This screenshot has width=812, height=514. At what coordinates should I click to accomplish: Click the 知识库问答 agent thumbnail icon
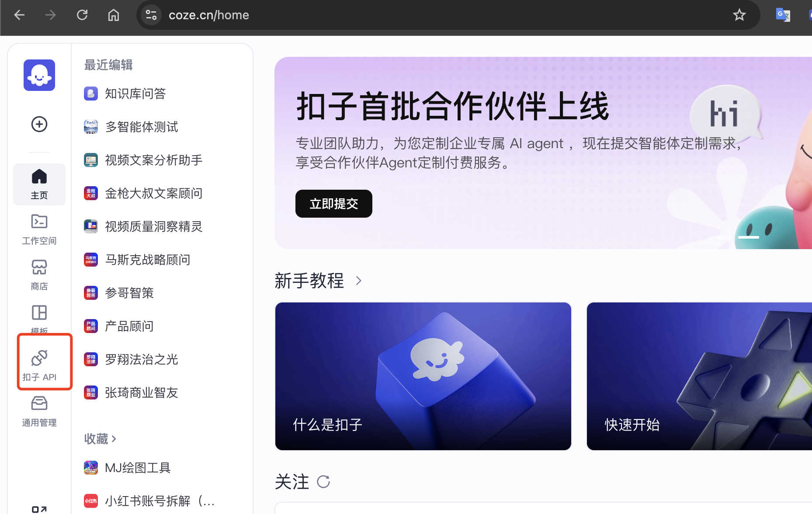[90, 93]
